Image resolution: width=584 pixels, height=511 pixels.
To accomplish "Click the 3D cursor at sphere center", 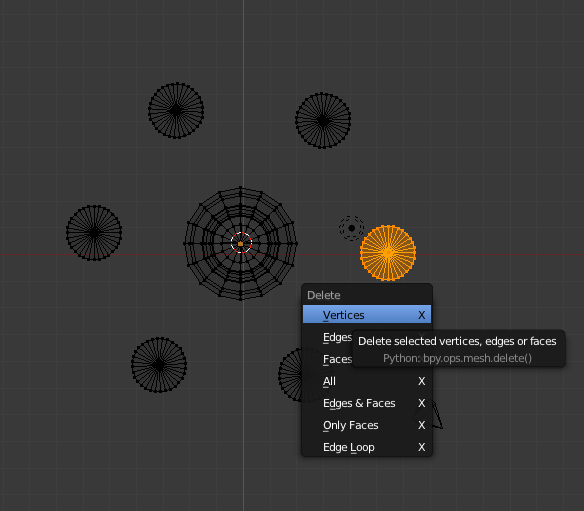I will pos(241,243).
